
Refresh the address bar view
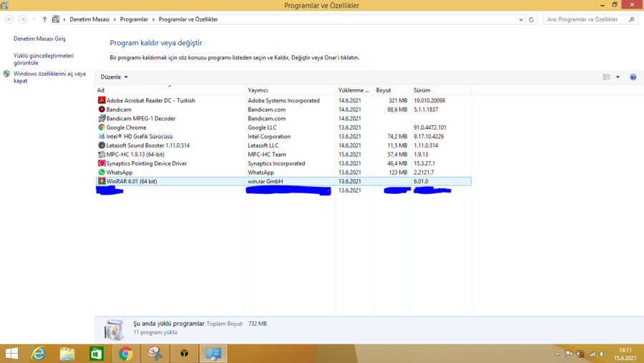point(532,19)
